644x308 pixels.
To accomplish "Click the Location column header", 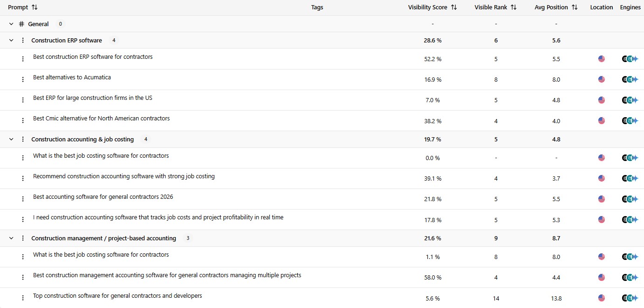I will tap(601, 7).
